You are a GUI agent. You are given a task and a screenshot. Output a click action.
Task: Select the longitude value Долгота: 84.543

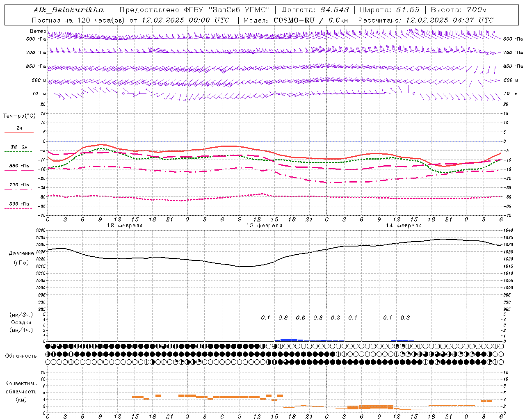[x=315, y=10]
